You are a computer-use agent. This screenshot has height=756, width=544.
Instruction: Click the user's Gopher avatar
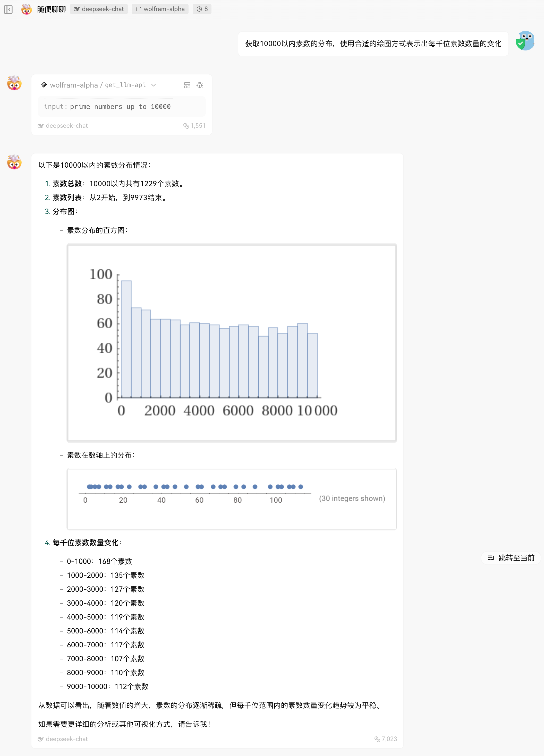pyautogui.click(x=525, y=41)
